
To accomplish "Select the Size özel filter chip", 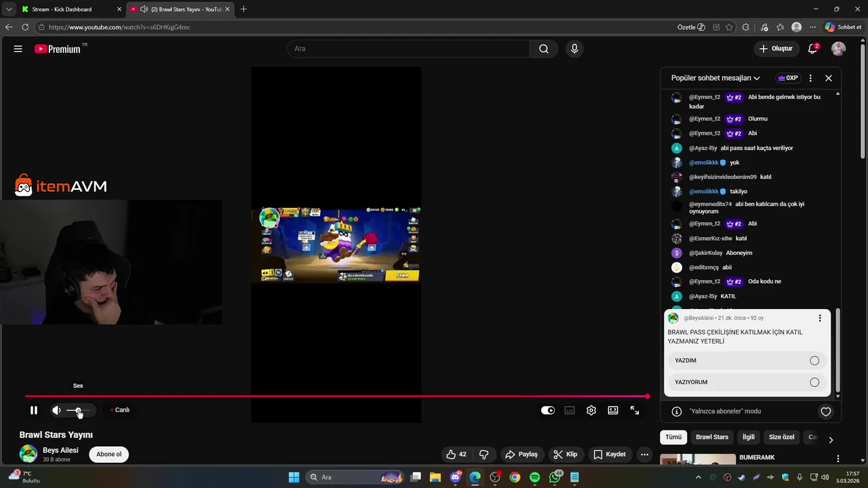I will click(781, 437).
